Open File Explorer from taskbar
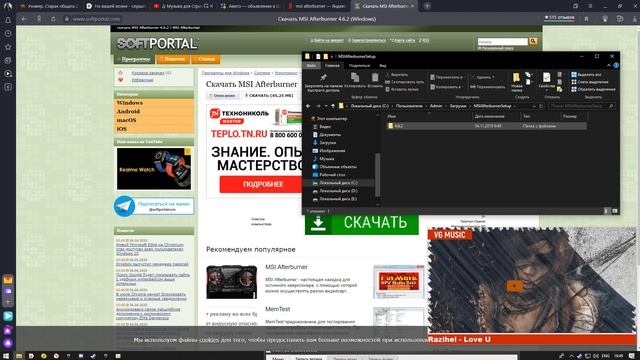This screenshot has height=360, width=640. click(19, 356)
